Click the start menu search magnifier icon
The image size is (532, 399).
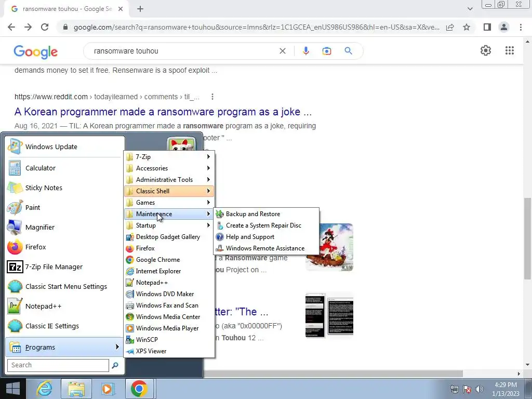115,365
